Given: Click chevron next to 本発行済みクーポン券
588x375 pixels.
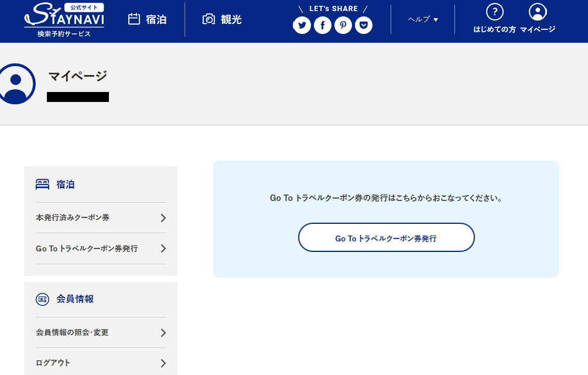Looking at the screenshot, I should [163, 218].
